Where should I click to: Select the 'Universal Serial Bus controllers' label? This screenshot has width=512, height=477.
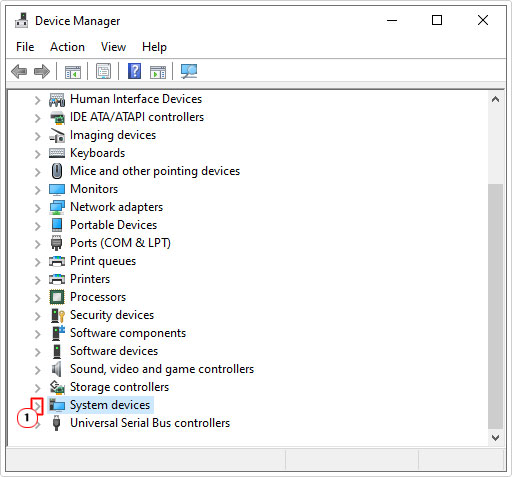click(x=150, y=423)
